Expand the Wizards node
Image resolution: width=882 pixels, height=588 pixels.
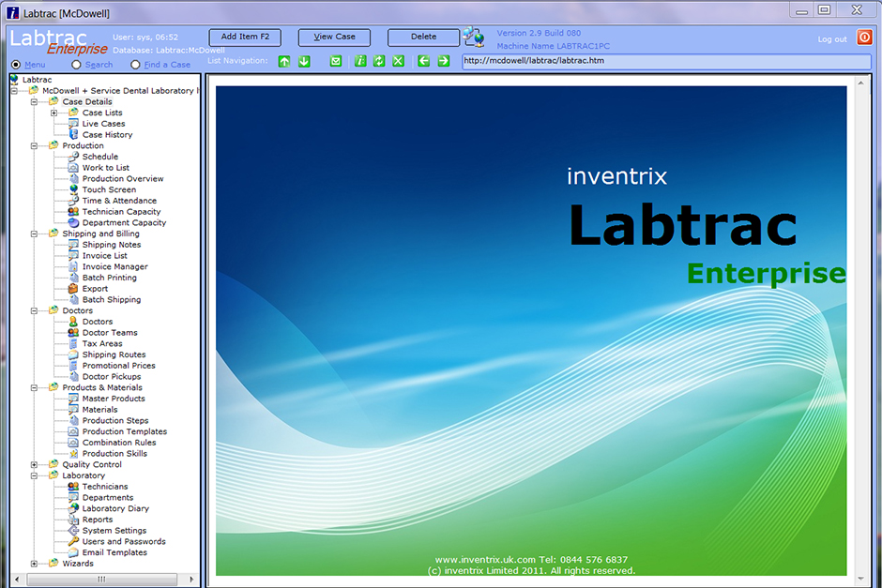click(35, 564)
